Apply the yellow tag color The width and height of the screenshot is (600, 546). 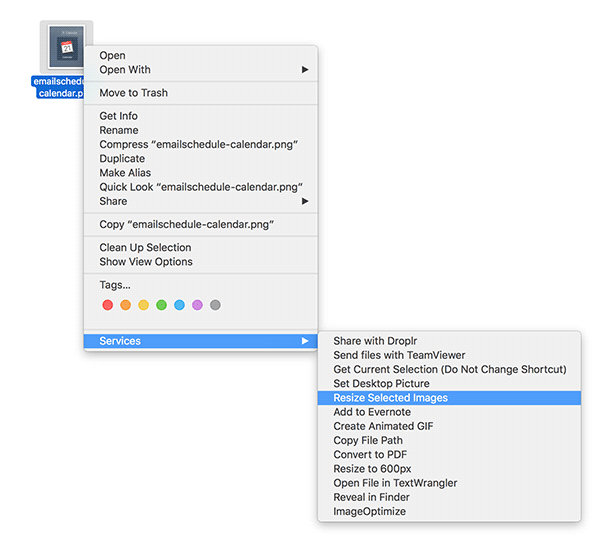143,305
